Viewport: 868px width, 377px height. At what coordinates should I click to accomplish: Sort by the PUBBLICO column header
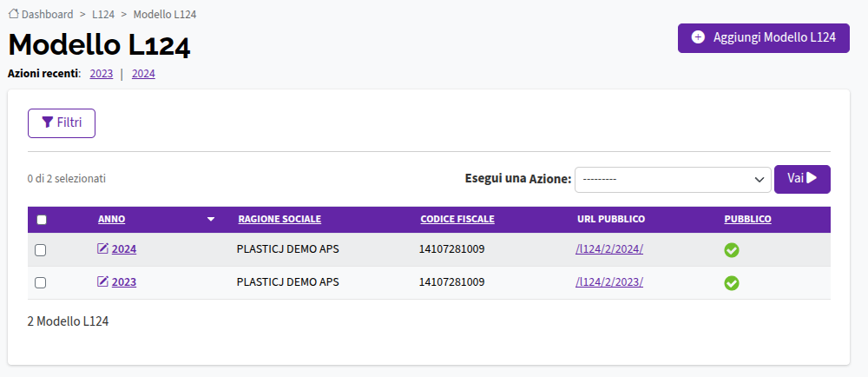748,219
